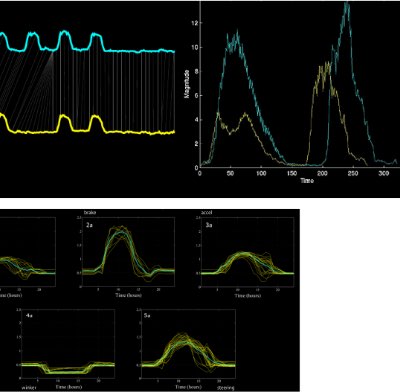Viewport: 400px width, 392px height.
Task: Click the '5a' label inside the steering plot
Action: [147, 315]
